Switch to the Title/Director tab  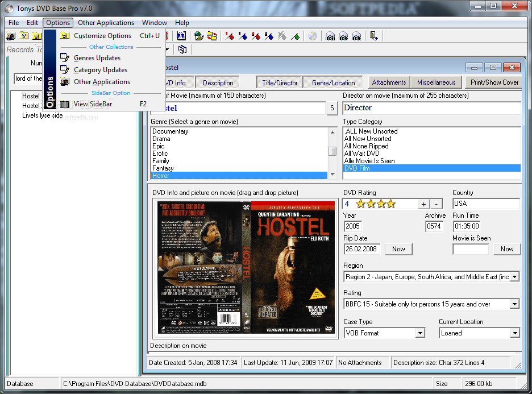coord(280,83)
